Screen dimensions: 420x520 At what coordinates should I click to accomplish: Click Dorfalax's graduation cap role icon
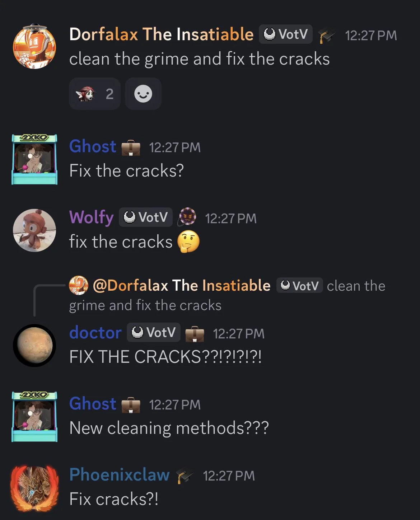[x=326, y=35]
